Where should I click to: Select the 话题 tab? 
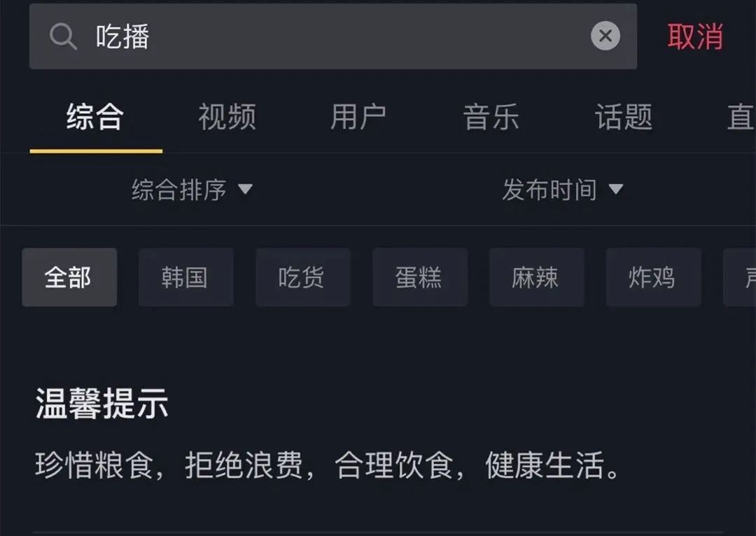point(624,117)
